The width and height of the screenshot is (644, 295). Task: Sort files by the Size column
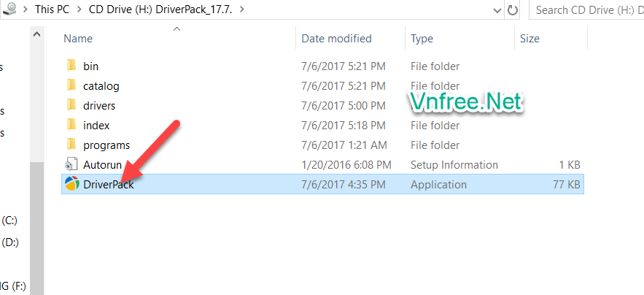pyautogui.click(x=529, y=39)
